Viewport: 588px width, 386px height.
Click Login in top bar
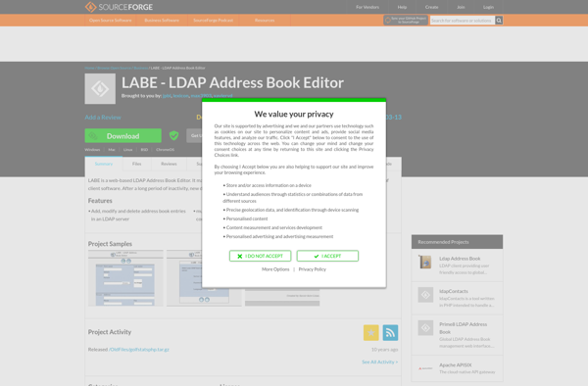pos(488,7)
